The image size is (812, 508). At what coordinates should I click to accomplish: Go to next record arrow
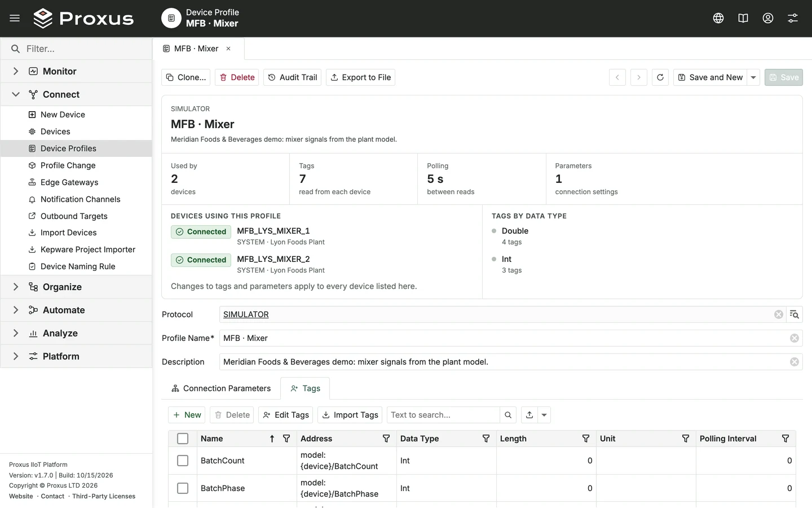coord(639,77)
